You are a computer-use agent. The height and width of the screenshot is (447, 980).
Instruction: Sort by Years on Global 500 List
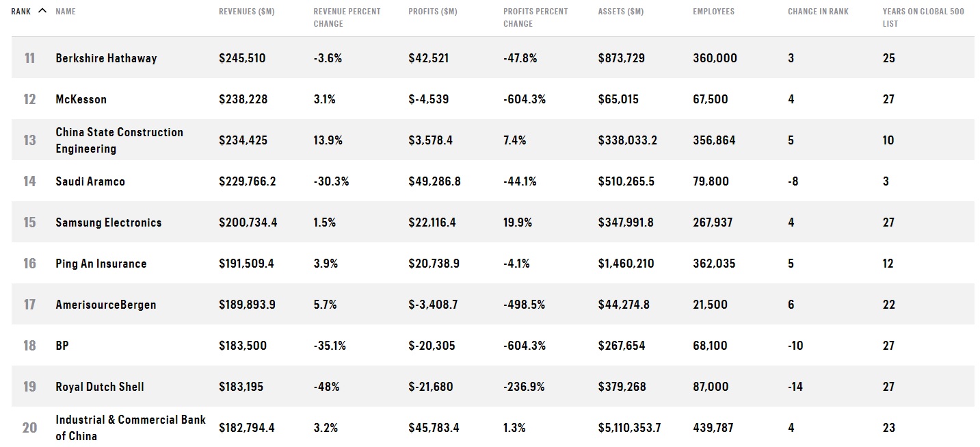(x=923, y=18)
